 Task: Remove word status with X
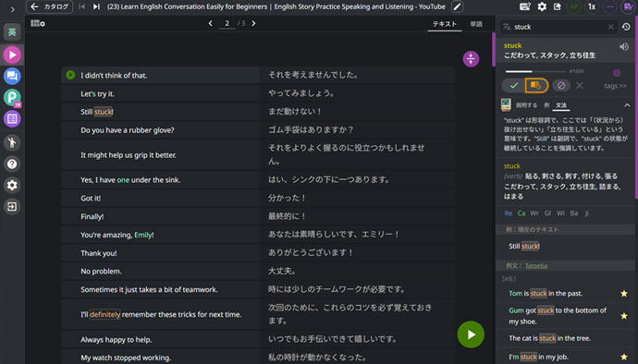[580, 85]
